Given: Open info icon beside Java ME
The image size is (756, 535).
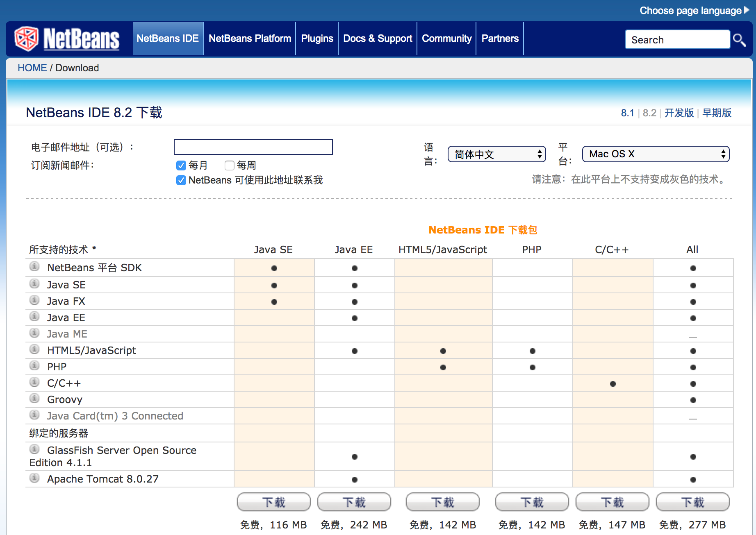Looking at the screenshot, I should coord(35,333).
